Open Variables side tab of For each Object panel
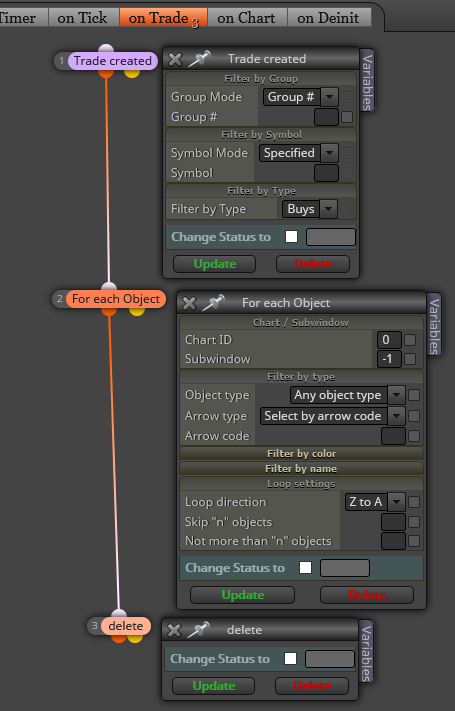The width and height of the screenshot is (455, 711). click(434, 325)
